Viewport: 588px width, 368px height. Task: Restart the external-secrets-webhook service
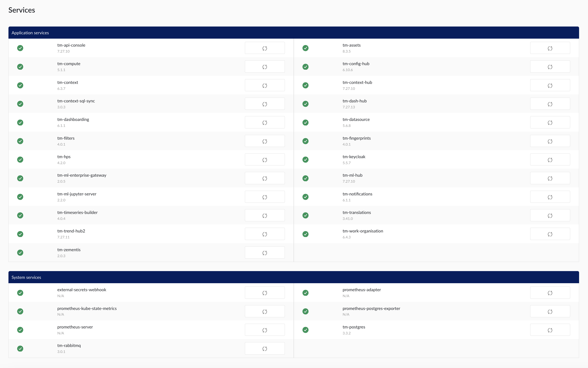(x=265, y=293)
